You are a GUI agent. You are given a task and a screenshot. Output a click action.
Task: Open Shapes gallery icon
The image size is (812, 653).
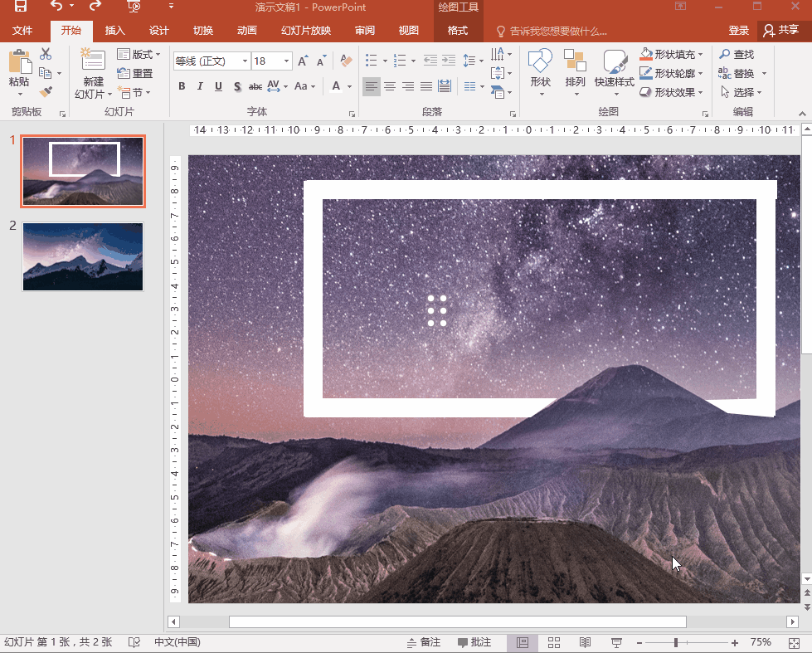[540, 61]
